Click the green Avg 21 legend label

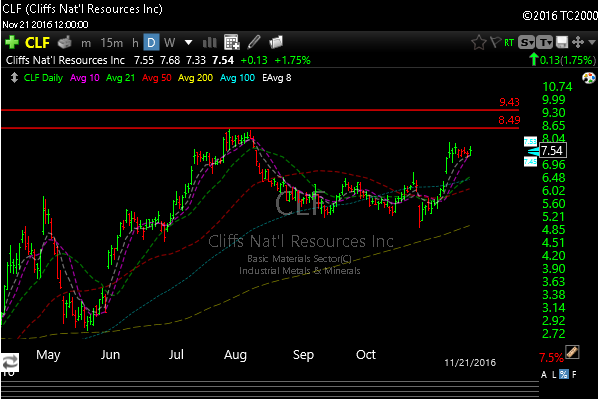(x=121, y=78)
